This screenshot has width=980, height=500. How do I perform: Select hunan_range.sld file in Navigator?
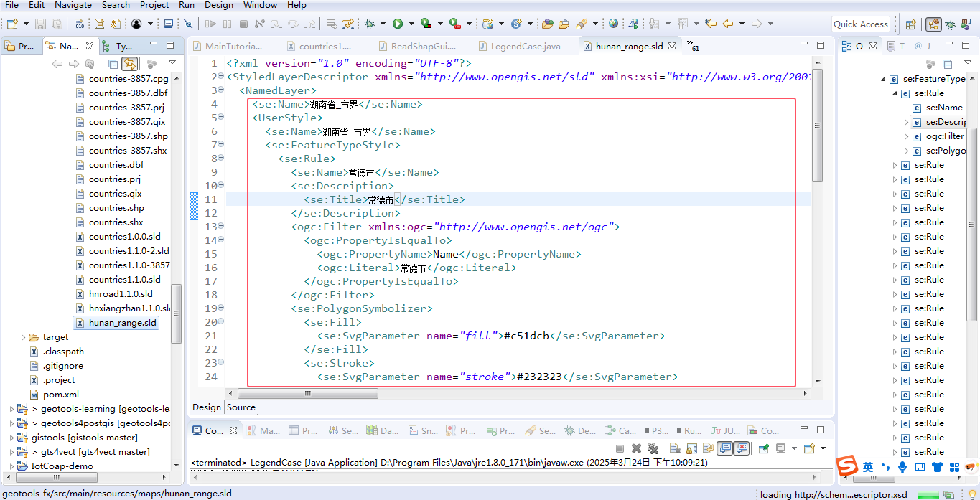pyautogui.click(x=116, y=323)
